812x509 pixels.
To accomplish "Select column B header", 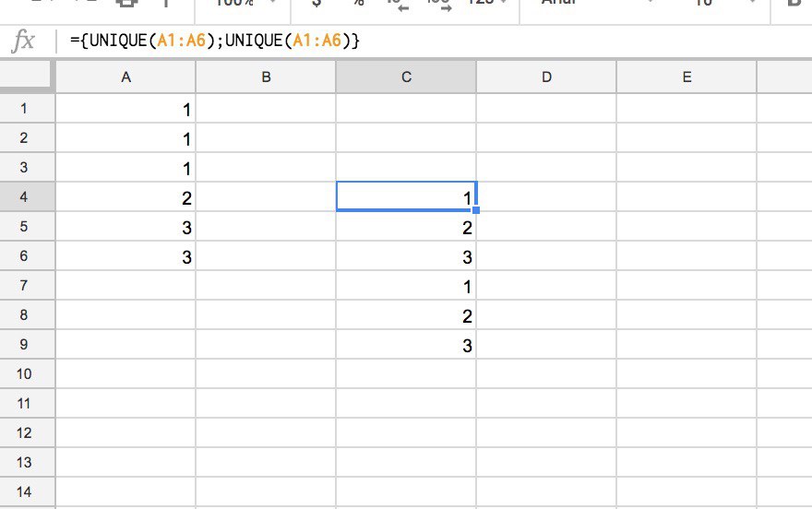I will pos(266,78).
